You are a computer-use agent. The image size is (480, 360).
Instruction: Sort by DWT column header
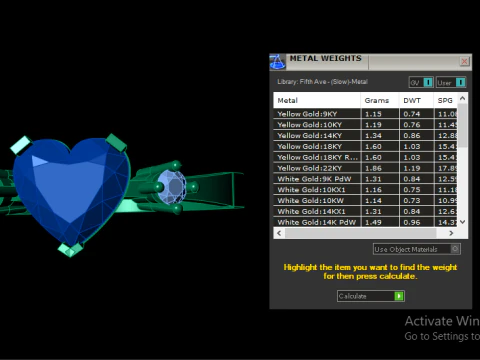click(x=416, y=100)
